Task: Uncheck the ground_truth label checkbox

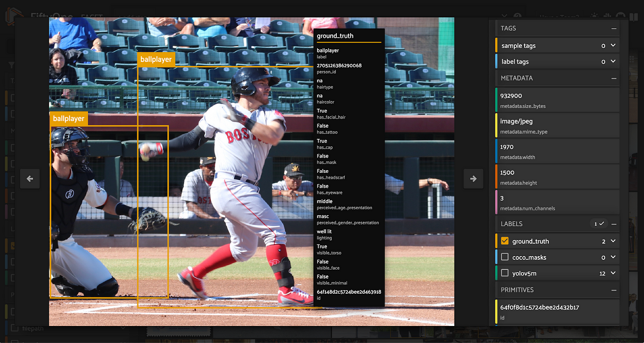Action: click(505, 241)
